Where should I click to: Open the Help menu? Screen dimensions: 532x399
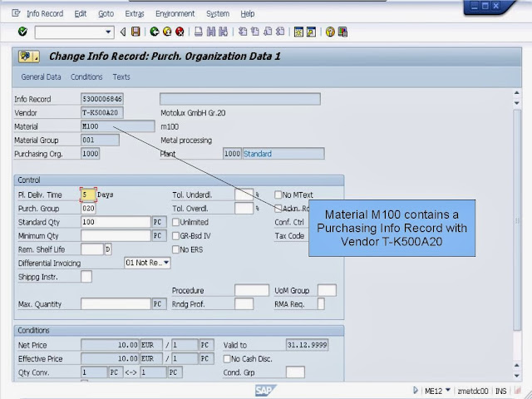coord(248,13)
